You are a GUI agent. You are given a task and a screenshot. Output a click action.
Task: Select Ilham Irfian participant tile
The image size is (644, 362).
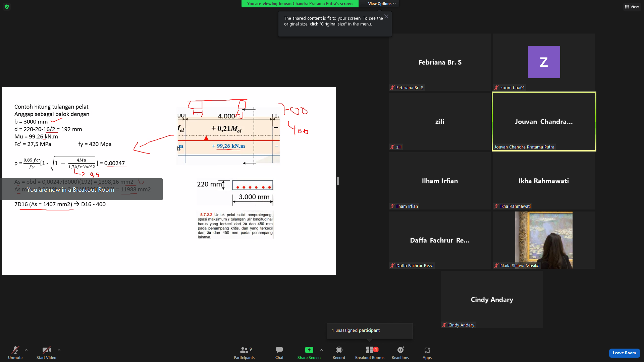coord(440,181)
